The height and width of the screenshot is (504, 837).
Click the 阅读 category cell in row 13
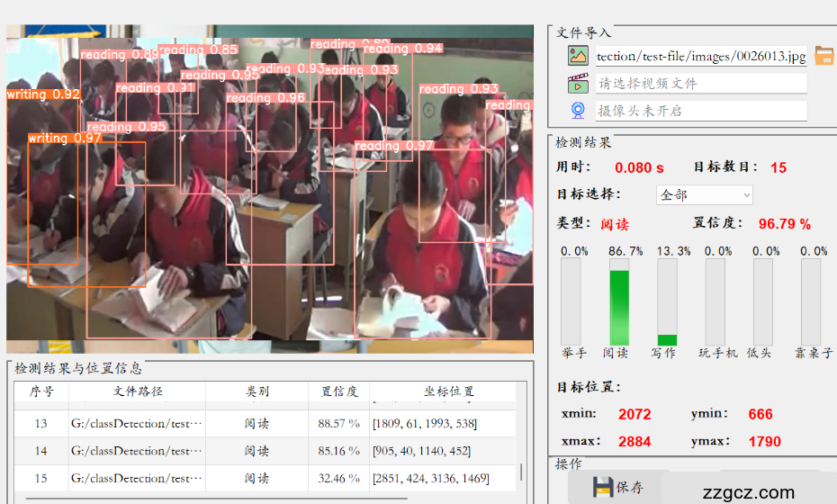pos(256,423)
